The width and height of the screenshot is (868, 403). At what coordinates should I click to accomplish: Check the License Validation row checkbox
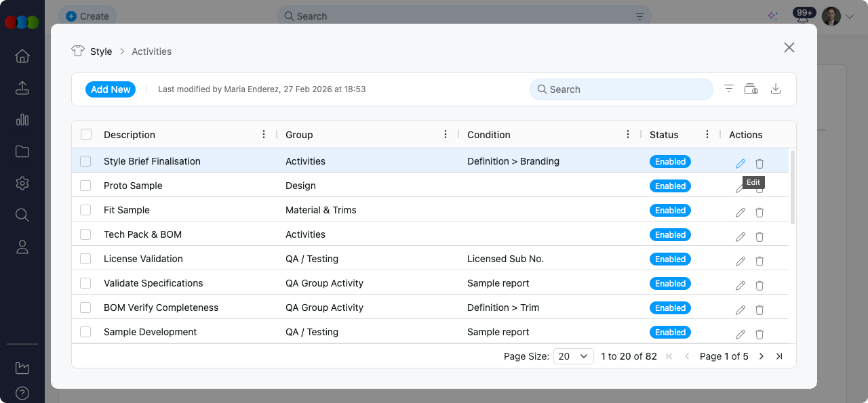pos(85,259)
